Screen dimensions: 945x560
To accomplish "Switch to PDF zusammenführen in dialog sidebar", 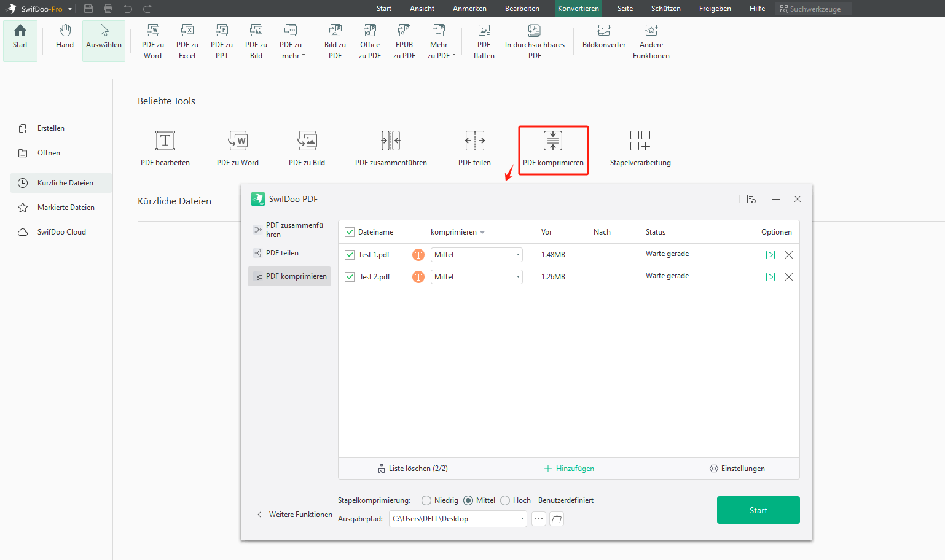I will (289, 230).
